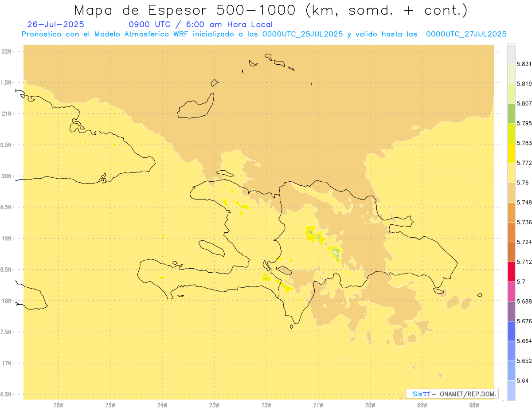Click the colorbar value 5.652
532x411 pixels.
click(524, 361)
